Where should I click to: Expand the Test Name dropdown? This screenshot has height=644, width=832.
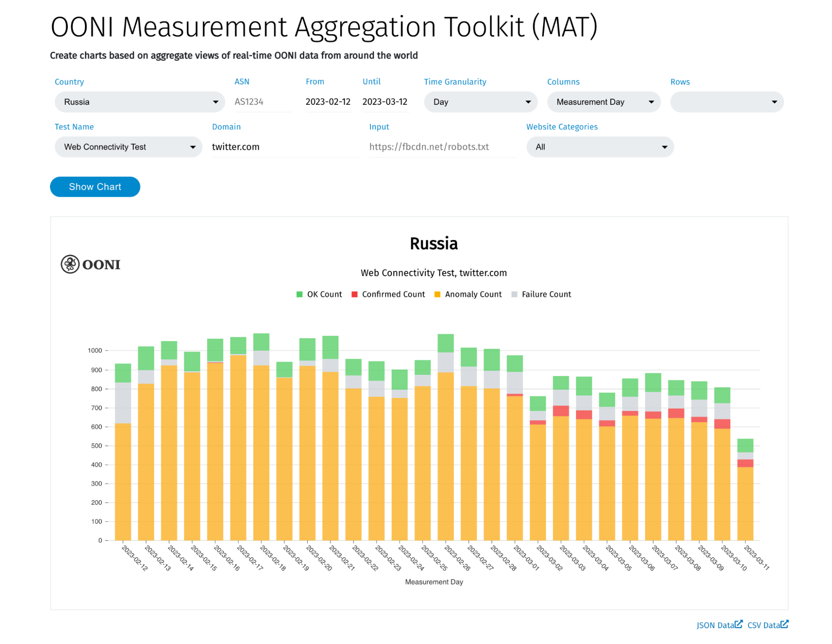coord(128,147)
